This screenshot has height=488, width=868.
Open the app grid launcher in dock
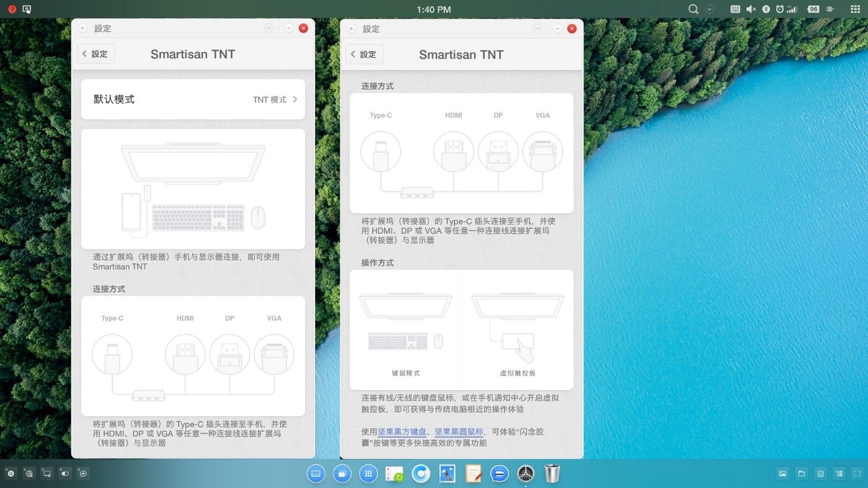click(368, 474)
